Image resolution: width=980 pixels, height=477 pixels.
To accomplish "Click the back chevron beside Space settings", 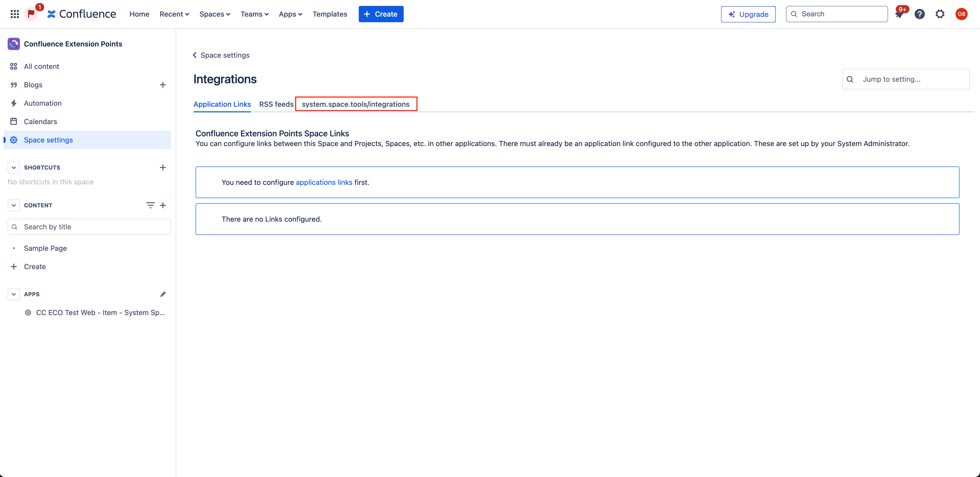I will click(x=195, y=55).
